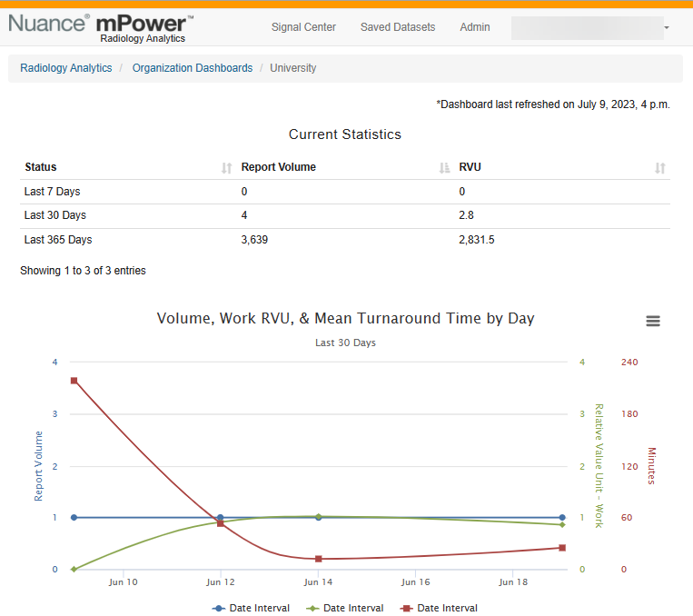Sort table by RVU column arrows

click(x=660, y=168)
